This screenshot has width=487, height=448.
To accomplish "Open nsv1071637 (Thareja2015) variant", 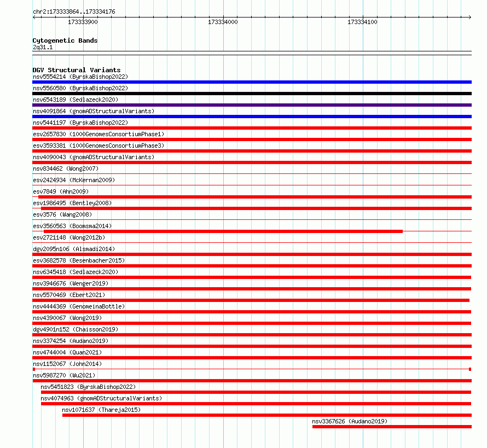I will click(101, 410).
